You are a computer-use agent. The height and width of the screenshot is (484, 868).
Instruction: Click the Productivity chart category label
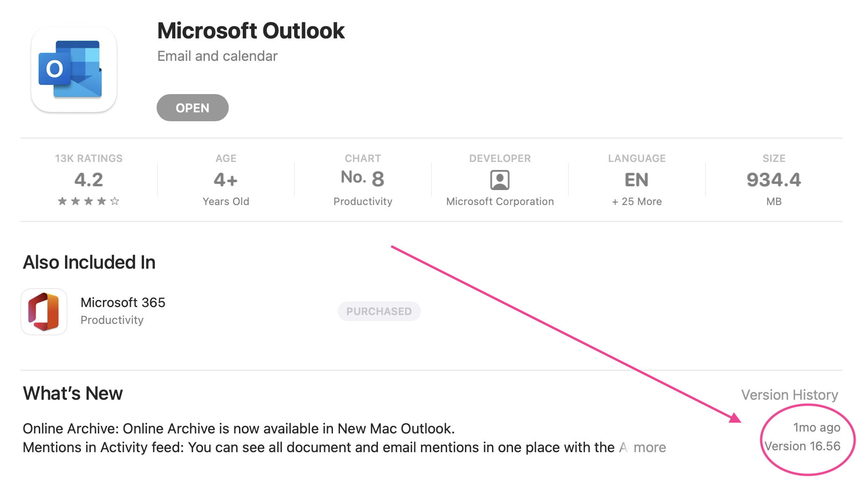point(362,201)
